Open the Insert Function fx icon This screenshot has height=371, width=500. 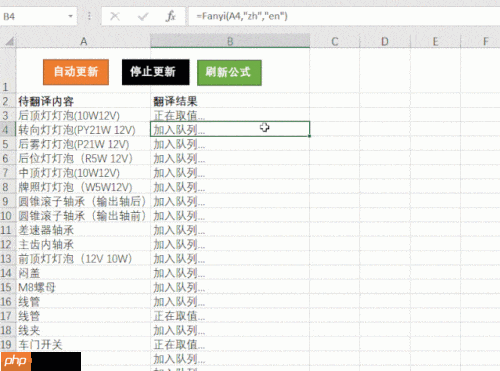[170, 16]
